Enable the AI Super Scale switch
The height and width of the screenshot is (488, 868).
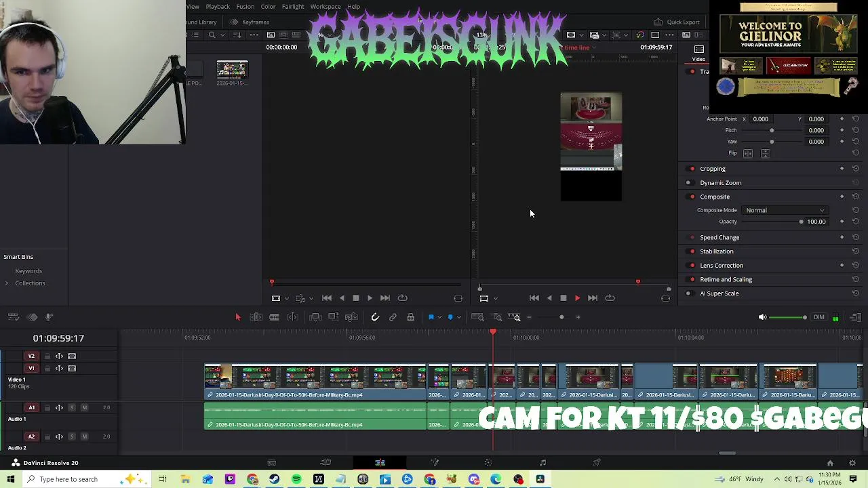pyautogui.click(x=689, y=293)
